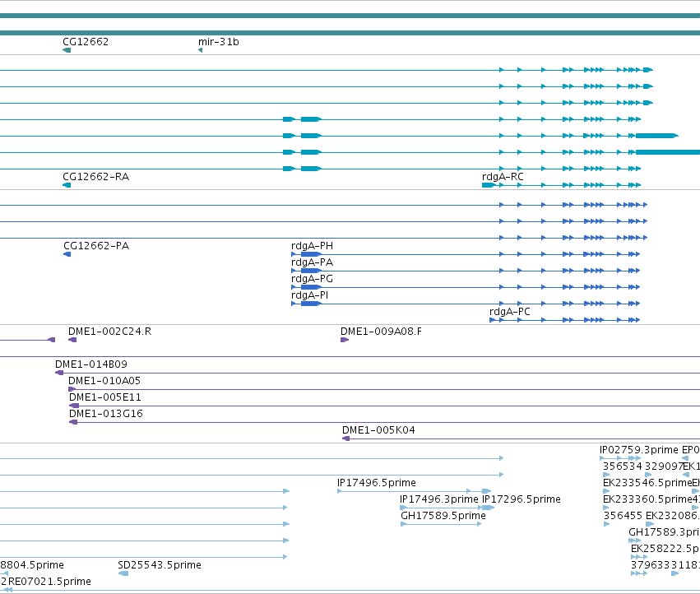Click the CG12662 gene arrow glyph
The image size is (700, 594).
tap(67, 50)
